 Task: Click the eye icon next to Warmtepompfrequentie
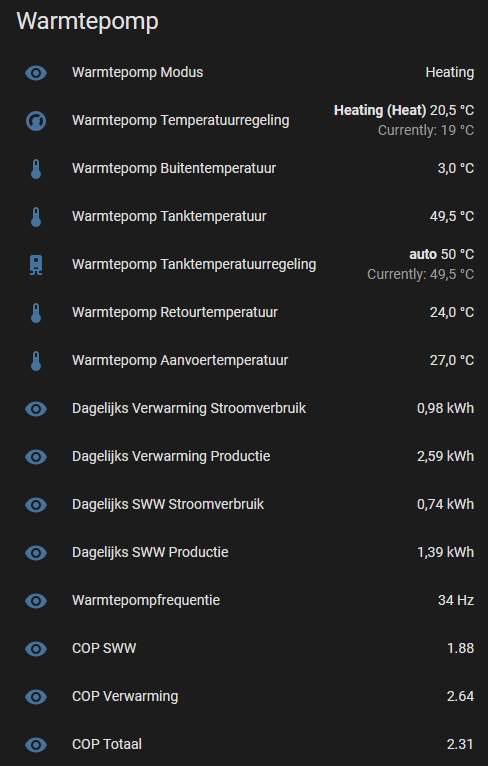click(x=36, y=600)
